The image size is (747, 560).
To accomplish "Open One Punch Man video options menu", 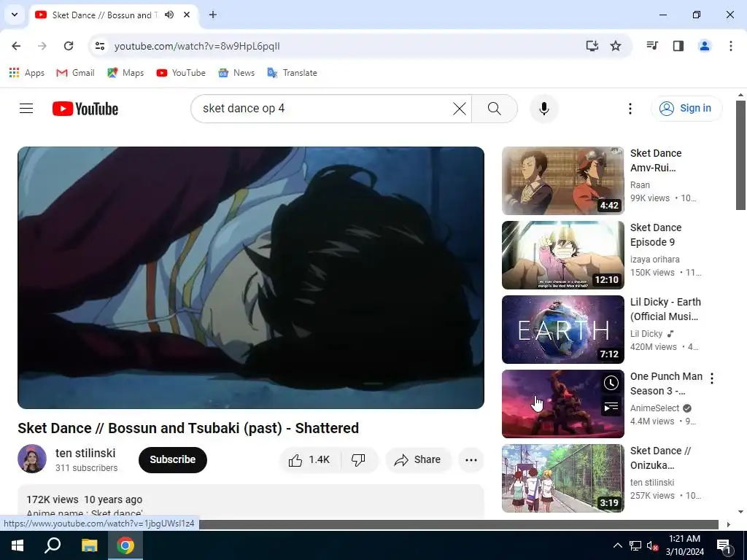I will point(712,378).
